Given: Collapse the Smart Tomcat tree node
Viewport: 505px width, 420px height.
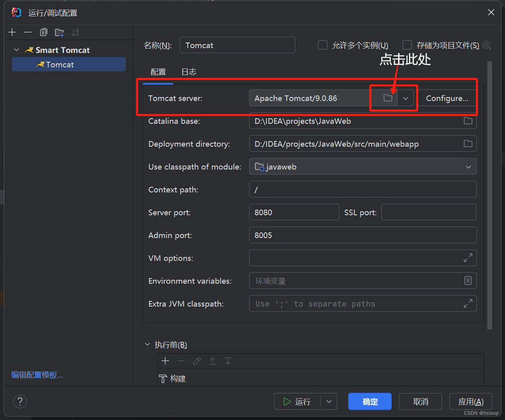Looking at the screenshot, I should pos(16,50).
